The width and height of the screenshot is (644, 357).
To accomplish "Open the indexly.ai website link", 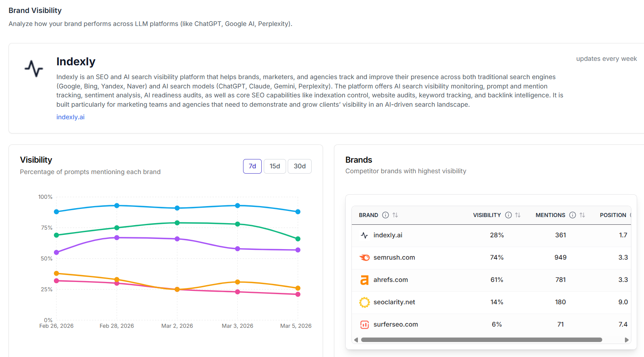I will tap(70, 117).
